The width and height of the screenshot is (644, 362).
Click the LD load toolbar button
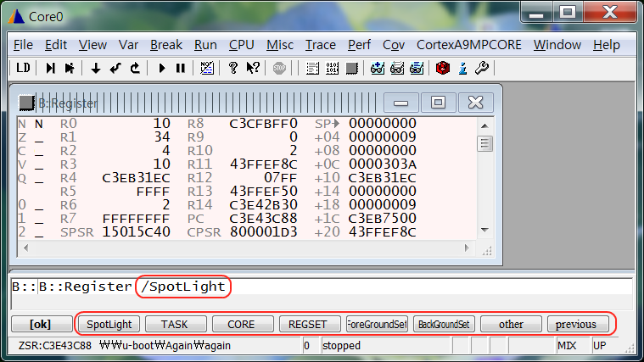point(23,68)
